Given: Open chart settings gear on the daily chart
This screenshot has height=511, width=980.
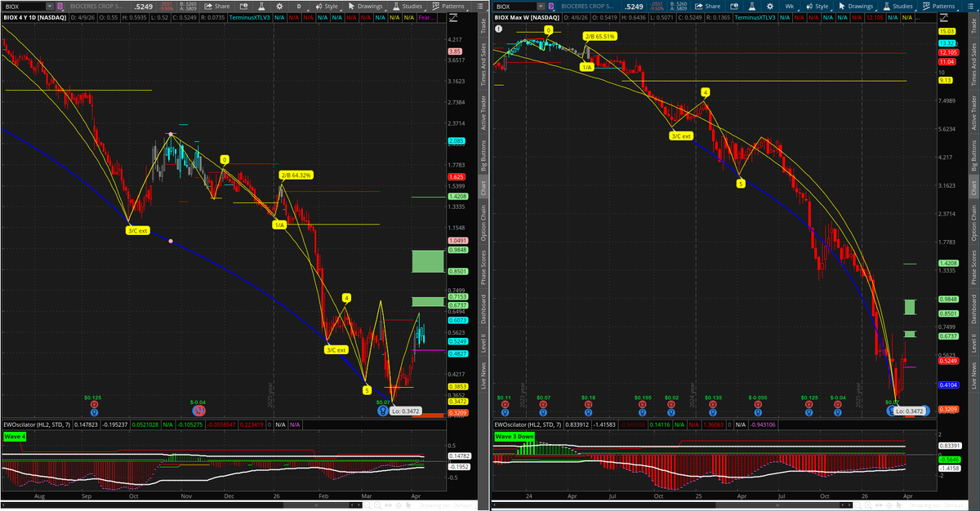Looking at the screenshot, I should (279, 7).
